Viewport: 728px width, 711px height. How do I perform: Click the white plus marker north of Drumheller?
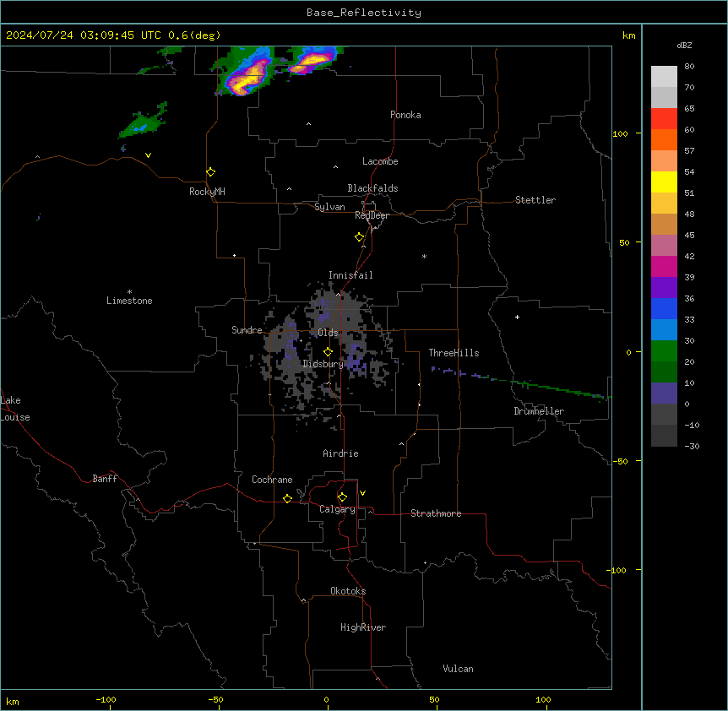pos(517,317)
